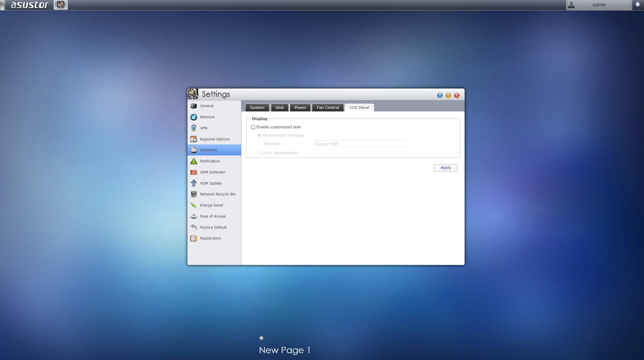644x360 pixels.
Task: Open Factory Default text label
Action: 213,227
